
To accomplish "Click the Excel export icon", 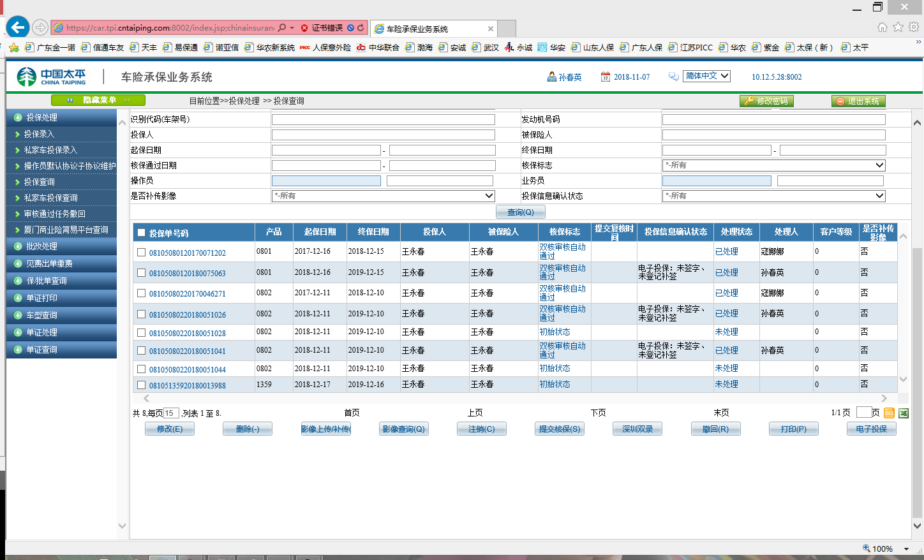I will point(904,413).
